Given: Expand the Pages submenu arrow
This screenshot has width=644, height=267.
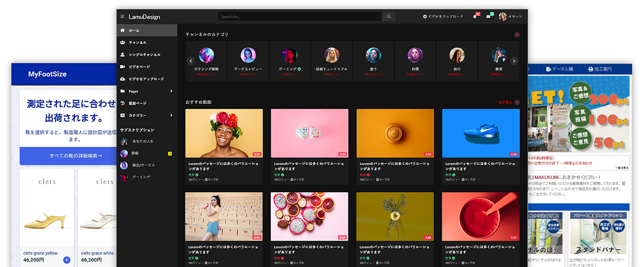Looking at the screenshot, I should (171, 91).
